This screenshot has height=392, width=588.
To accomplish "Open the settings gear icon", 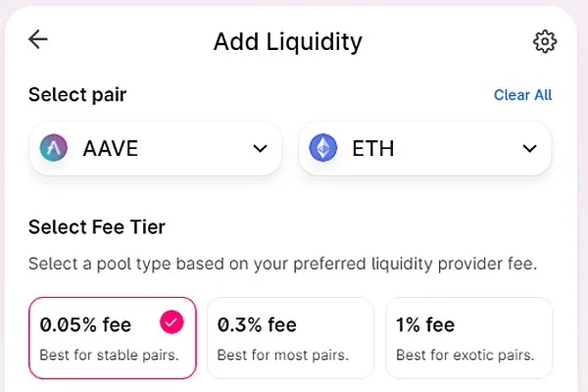I will point(544,41).
